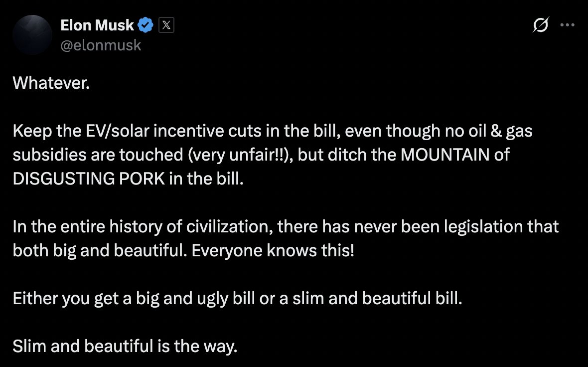
Task: Click the blue verified checkmark badge
Action: tap(146, 25)
